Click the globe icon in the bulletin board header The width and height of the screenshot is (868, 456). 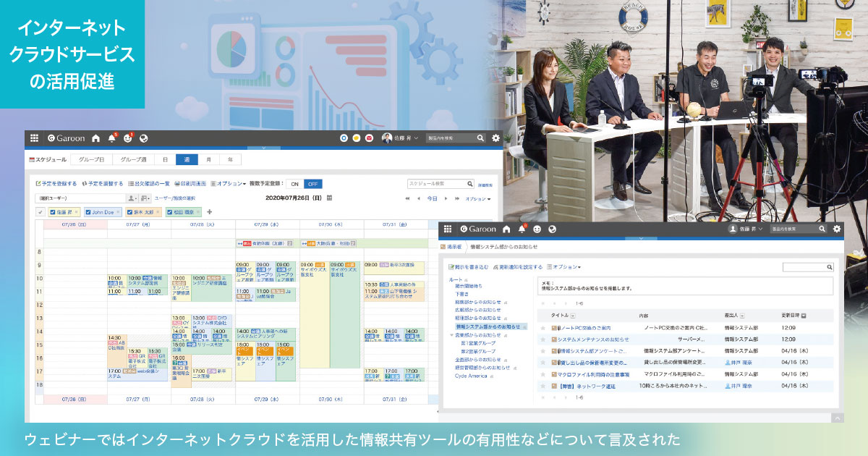553,229
